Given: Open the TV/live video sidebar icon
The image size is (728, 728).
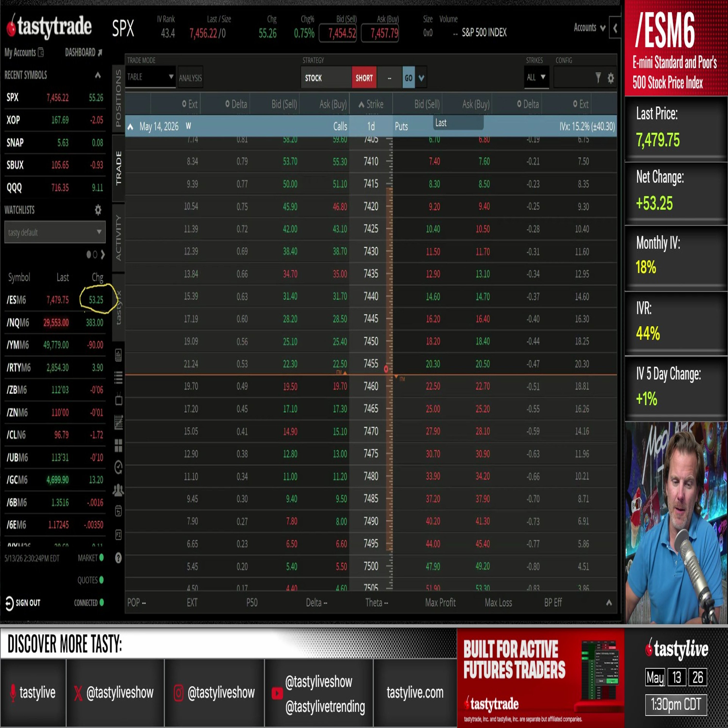Looking at the screenshot, I should tap(118, 400).
